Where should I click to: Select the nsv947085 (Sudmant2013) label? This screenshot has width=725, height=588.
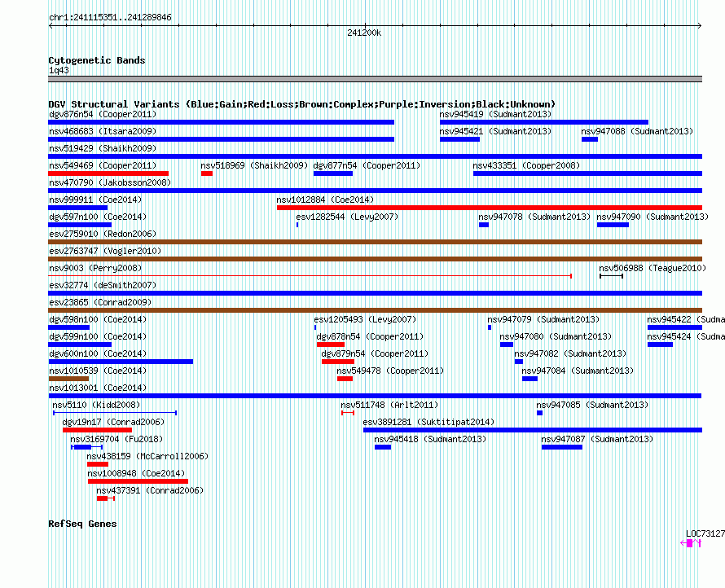592,405
